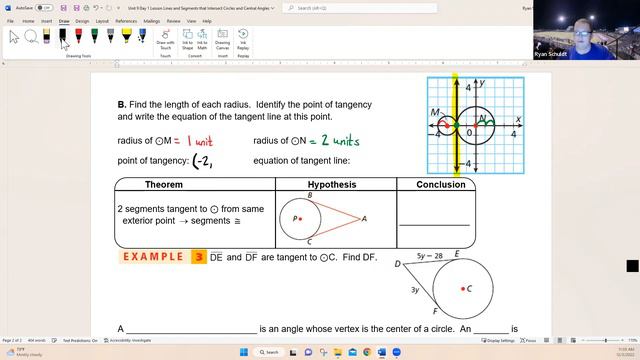Switch to Web Layout view
640x360 pixels.
(573, 340)
